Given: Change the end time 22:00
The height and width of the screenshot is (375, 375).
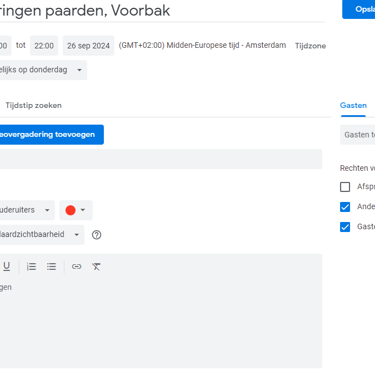Looking at the screenshot, I should point(44,46).
